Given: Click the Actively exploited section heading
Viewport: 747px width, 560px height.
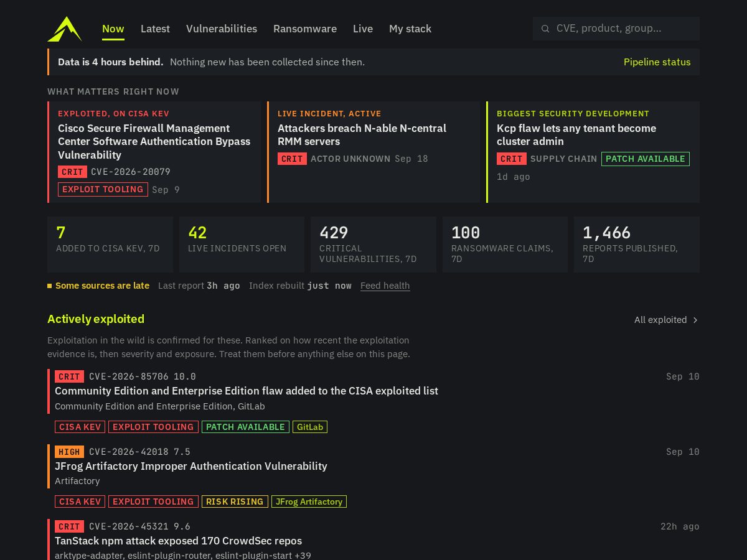Looking at the screenshot, I should pos(96,319).
